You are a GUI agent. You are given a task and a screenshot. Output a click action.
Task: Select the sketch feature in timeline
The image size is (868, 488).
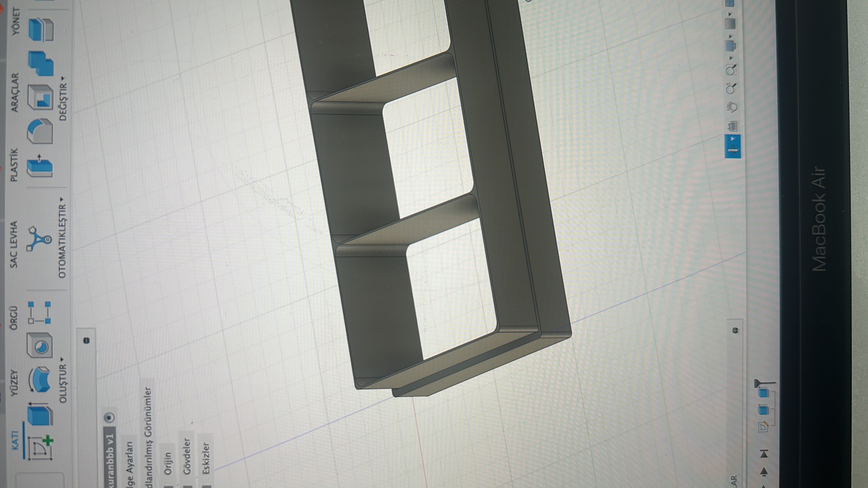tap(764, 427)
